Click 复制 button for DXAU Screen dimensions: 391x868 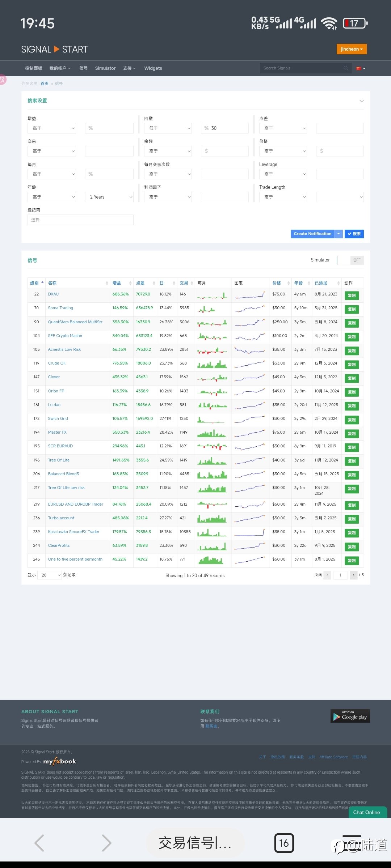tap(352, 295)
